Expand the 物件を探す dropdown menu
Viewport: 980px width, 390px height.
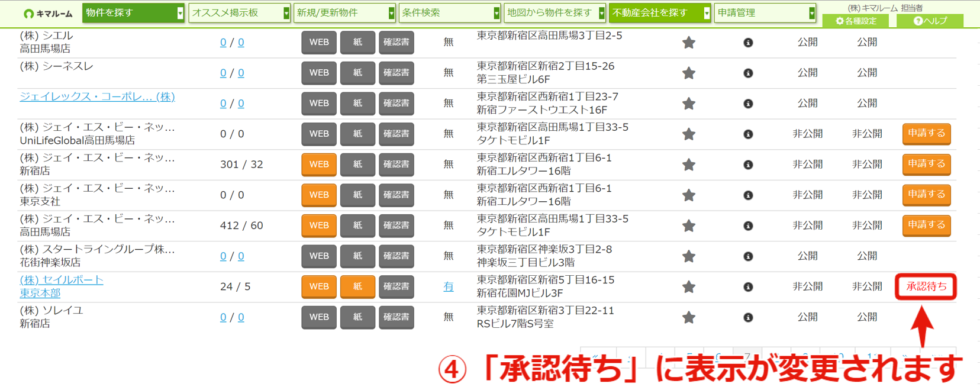[x=133, y=13]
